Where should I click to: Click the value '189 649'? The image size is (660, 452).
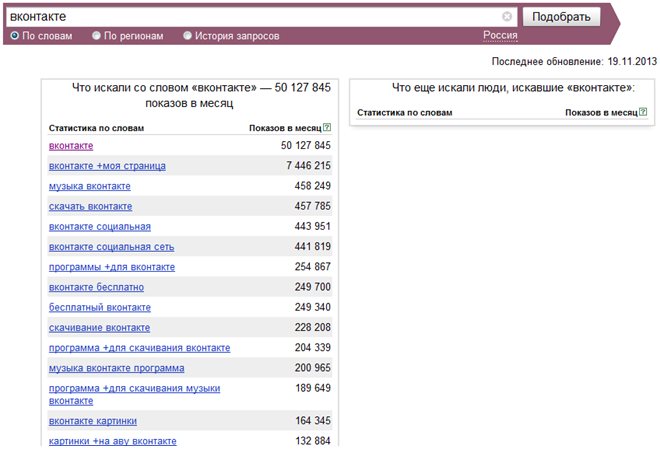tap(313, 388)
